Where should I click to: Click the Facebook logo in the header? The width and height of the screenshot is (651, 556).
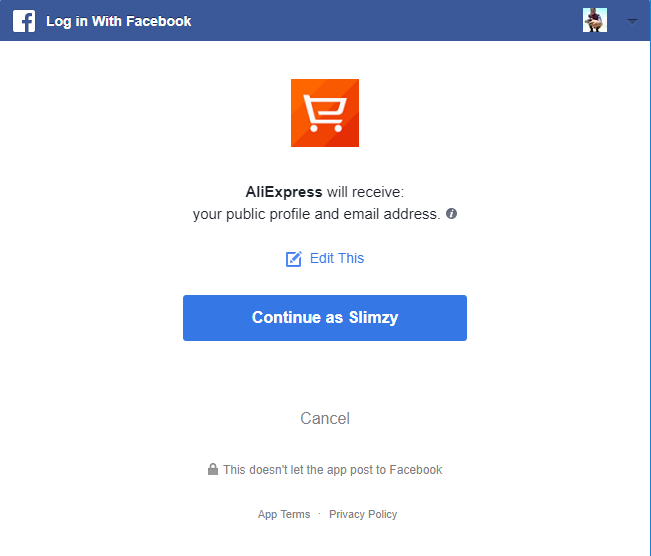[24, 21]
